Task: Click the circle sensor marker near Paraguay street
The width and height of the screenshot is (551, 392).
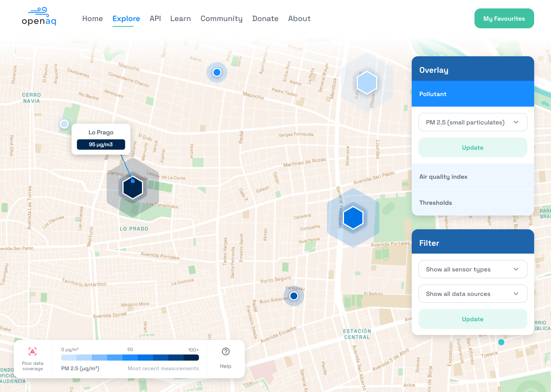Action: tap(294, 296)
